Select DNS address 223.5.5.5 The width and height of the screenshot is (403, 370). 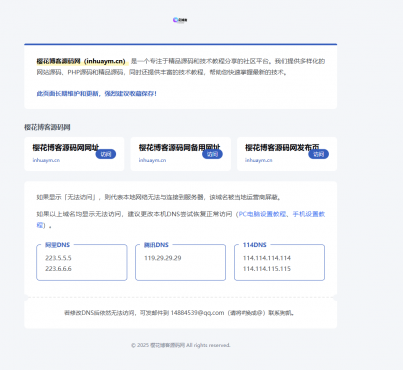click(58, 258)
